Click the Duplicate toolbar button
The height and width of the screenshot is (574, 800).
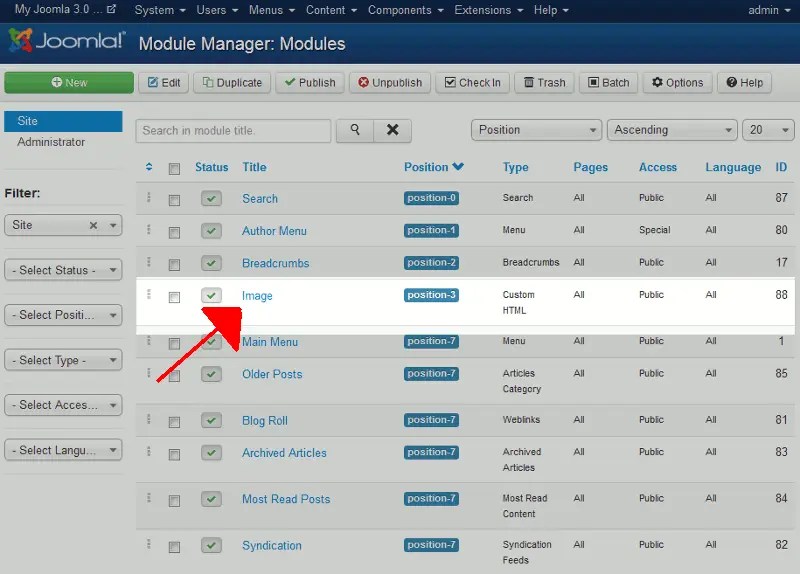click(232, 83)
